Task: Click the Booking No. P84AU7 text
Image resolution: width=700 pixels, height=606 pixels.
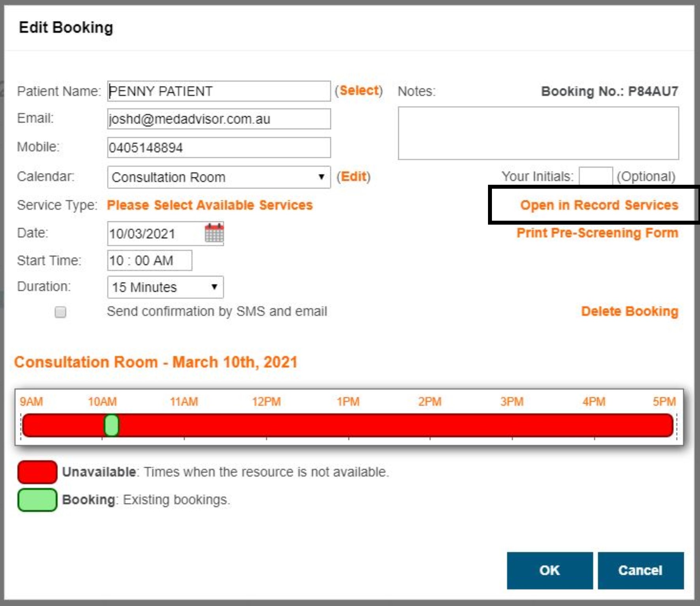Action: [610, 91]
